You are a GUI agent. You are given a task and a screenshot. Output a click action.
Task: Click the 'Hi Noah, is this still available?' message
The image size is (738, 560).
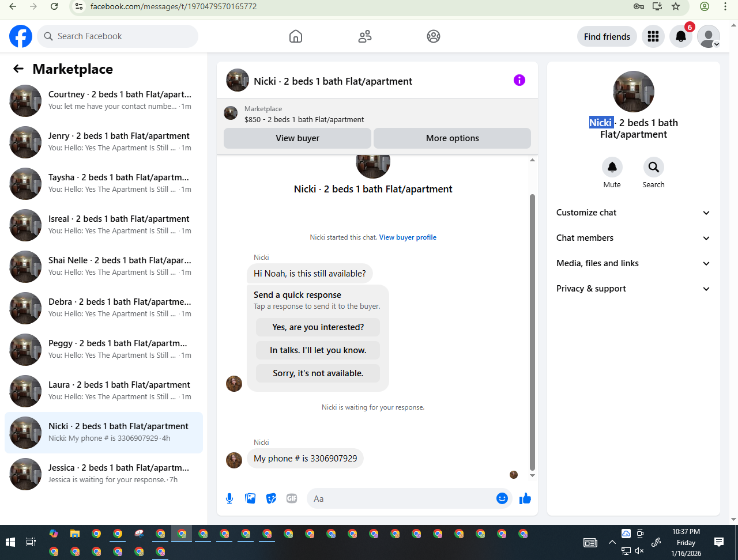click(x=310, y=274)
